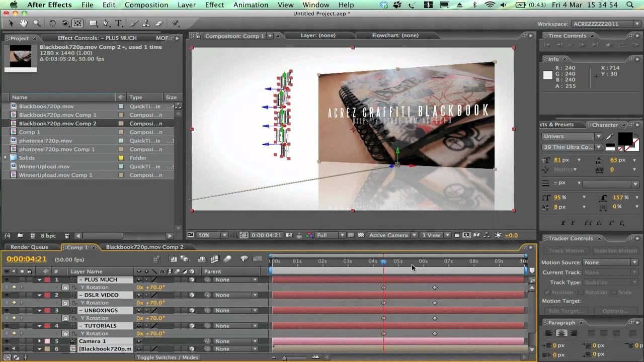Image resolution: width=644 pixels, height=362 pixels.
Task: Mute audio of Blackbook720p layer 6
Action: pyautogui.click(x=13, y=349)
